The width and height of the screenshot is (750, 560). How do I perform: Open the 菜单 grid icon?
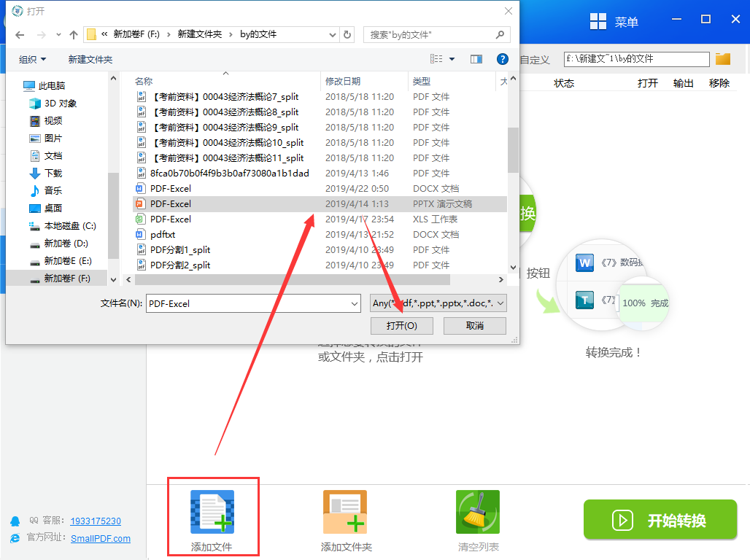(598, 22)
